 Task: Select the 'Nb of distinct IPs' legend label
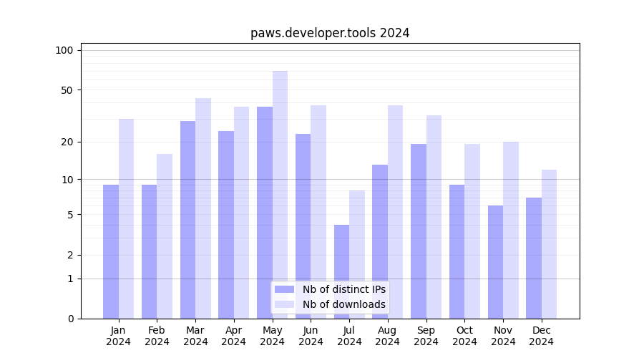pyautogui.click(x=343, y=289)
